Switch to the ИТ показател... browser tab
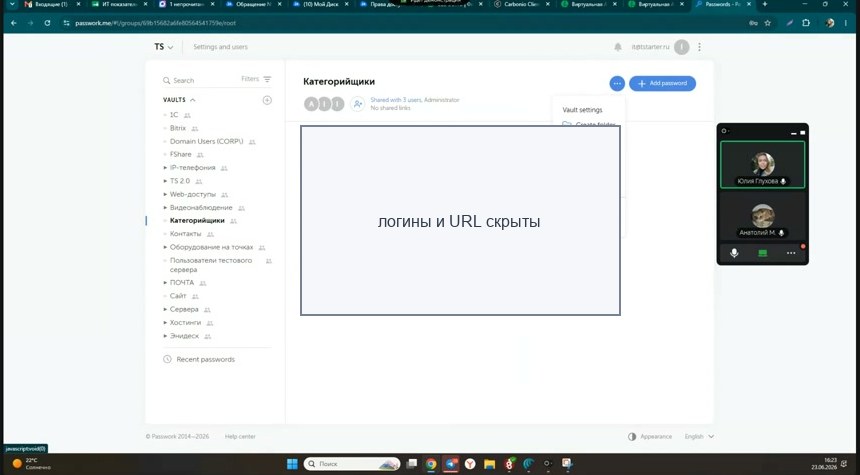 [120, 4]
